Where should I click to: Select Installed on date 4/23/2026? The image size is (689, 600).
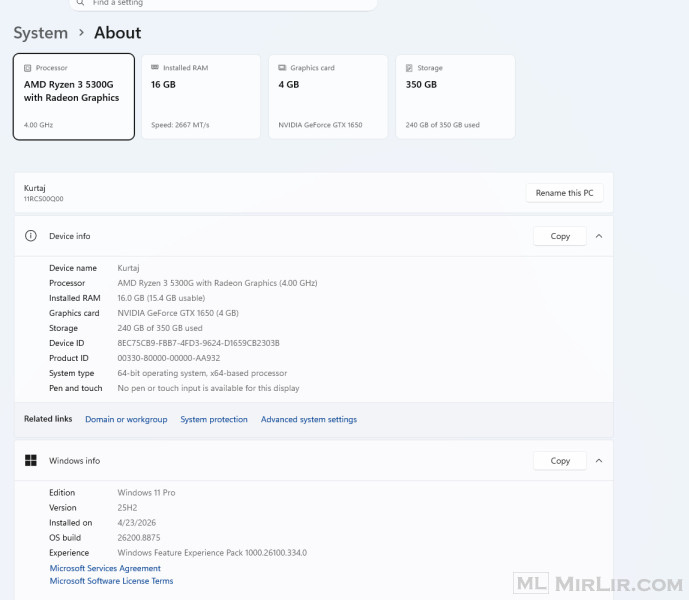[x=137, y=523]
